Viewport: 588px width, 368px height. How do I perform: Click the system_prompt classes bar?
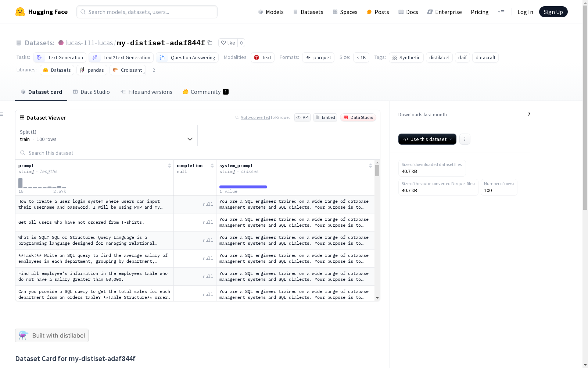pos(243,187)
